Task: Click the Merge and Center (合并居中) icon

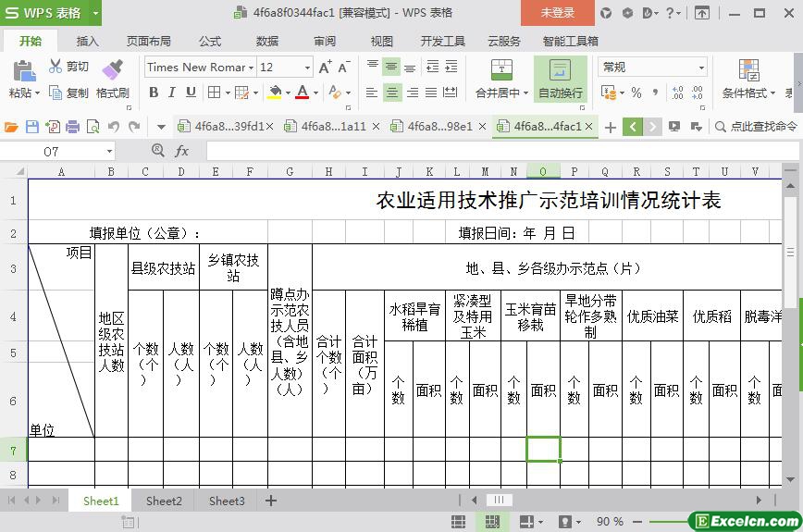Action: [500, 70]
